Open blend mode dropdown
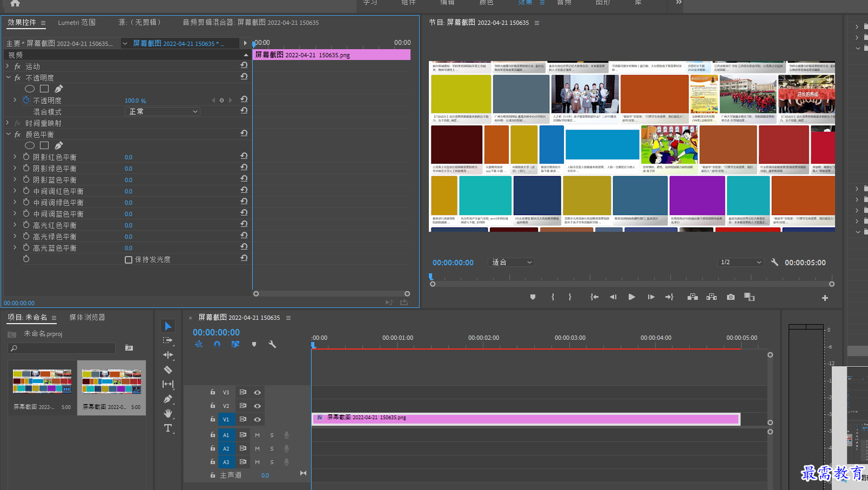The image size is (868, 490). [x=163, y=111]
